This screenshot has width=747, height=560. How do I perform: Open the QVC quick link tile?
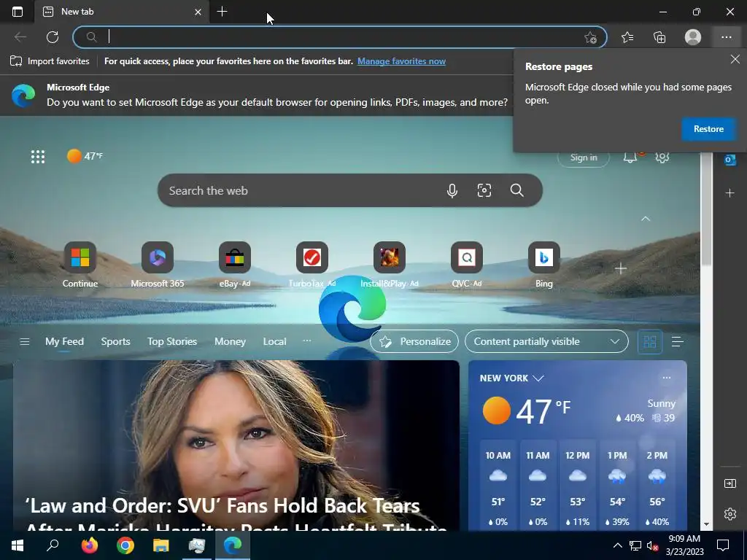click(467, 265)
